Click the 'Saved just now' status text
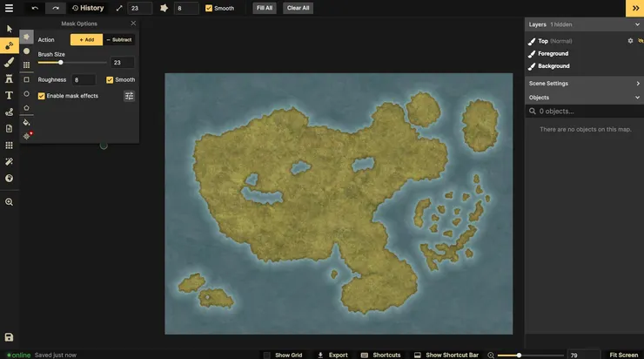644x359 pixels. tap(56, 355)
